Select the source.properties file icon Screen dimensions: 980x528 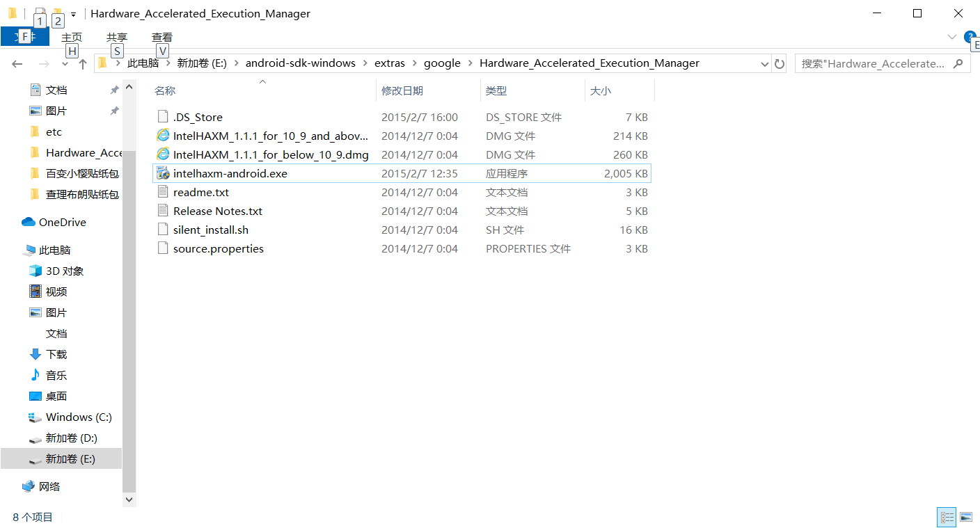[163, 248]
